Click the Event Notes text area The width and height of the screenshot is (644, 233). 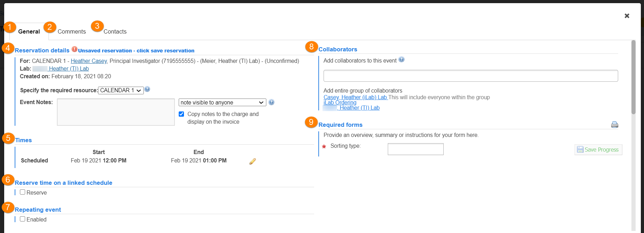116,112
